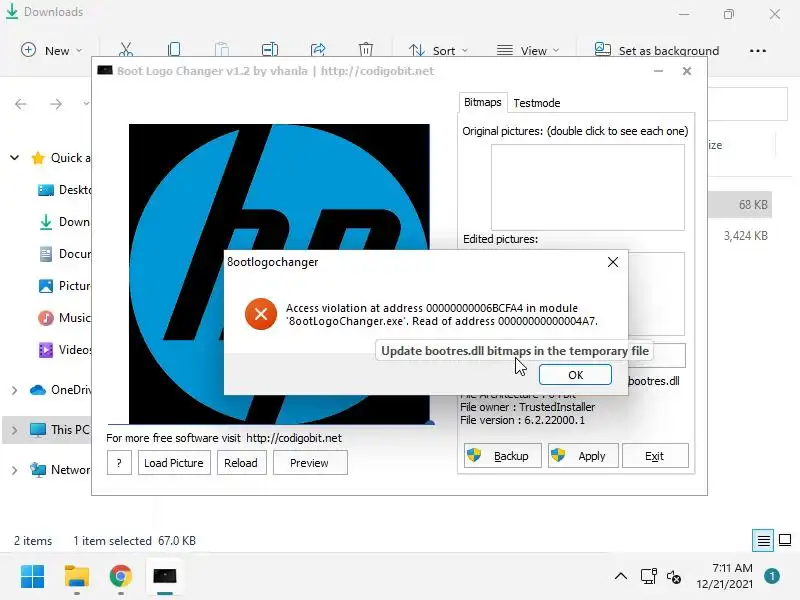The height and width of the screenshot is (600, 800).
Task: Select the Bitmaps tab
Action: pos(483,103)
